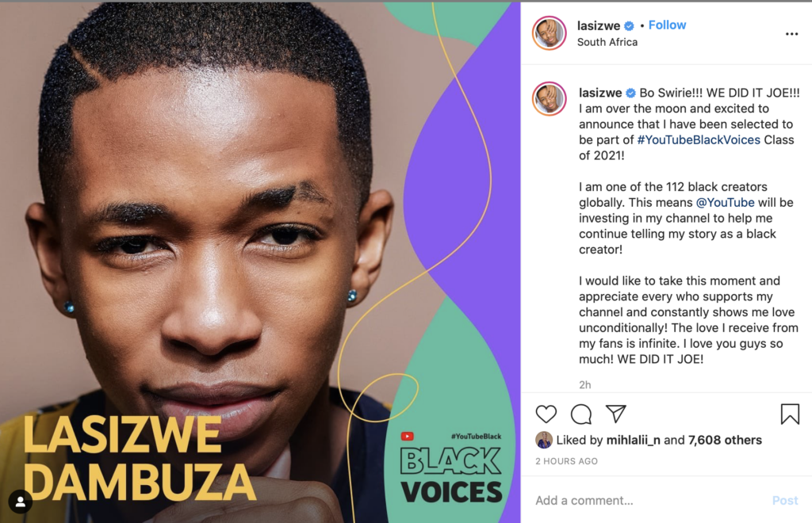
Task: Show tagged people icon on photo
Action: pyautogui.click(x=20, y=502)
